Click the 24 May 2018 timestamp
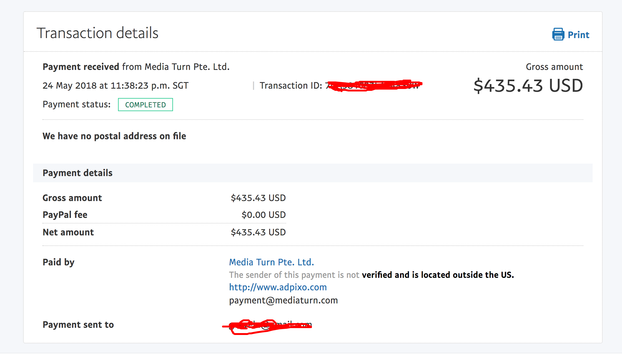 coord(116,86)
